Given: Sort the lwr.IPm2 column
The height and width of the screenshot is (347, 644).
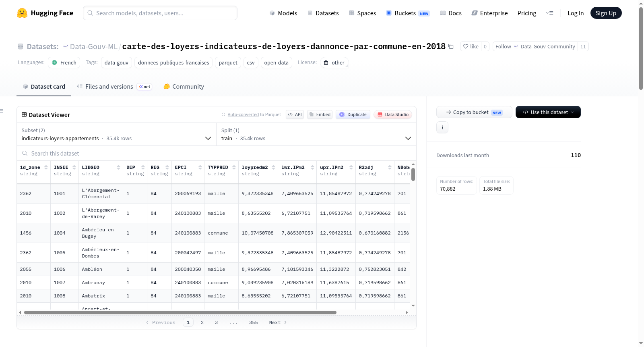Looking at the screenshot, I should point(312,167).
